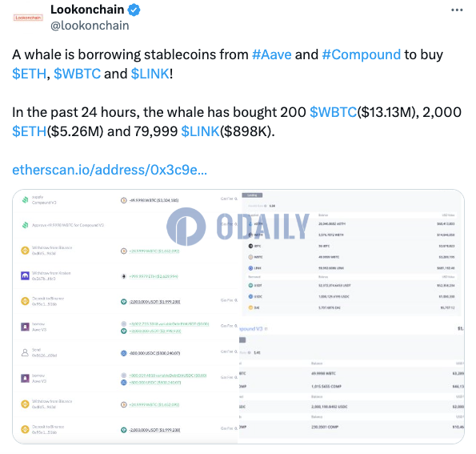Click the first Aave V3 borrow icon
Screen dimensions: 476x454
pos(25,327)
